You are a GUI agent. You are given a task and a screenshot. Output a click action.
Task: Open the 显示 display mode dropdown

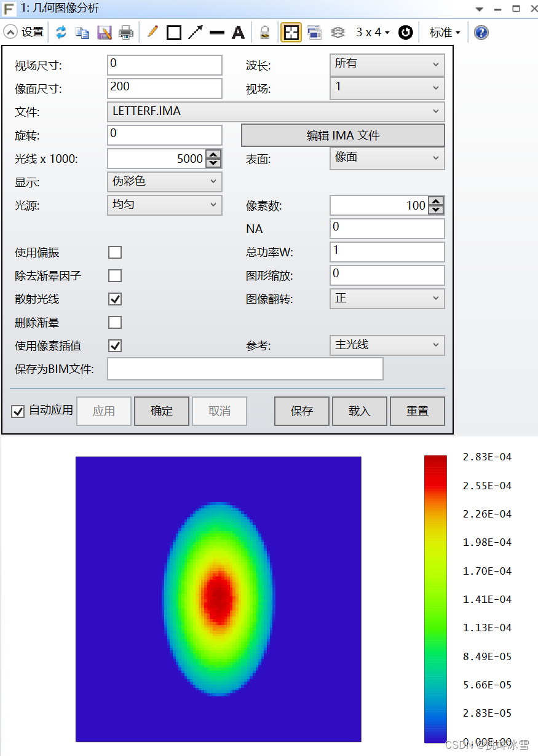(164, 181)
